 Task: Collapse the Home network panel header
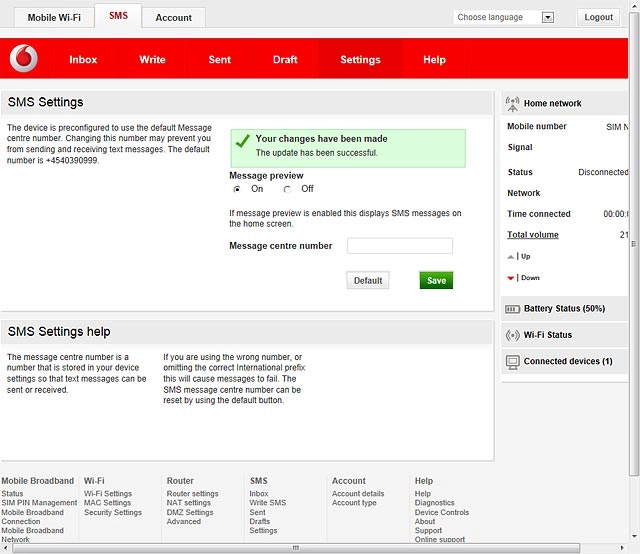tap(564, 103)
